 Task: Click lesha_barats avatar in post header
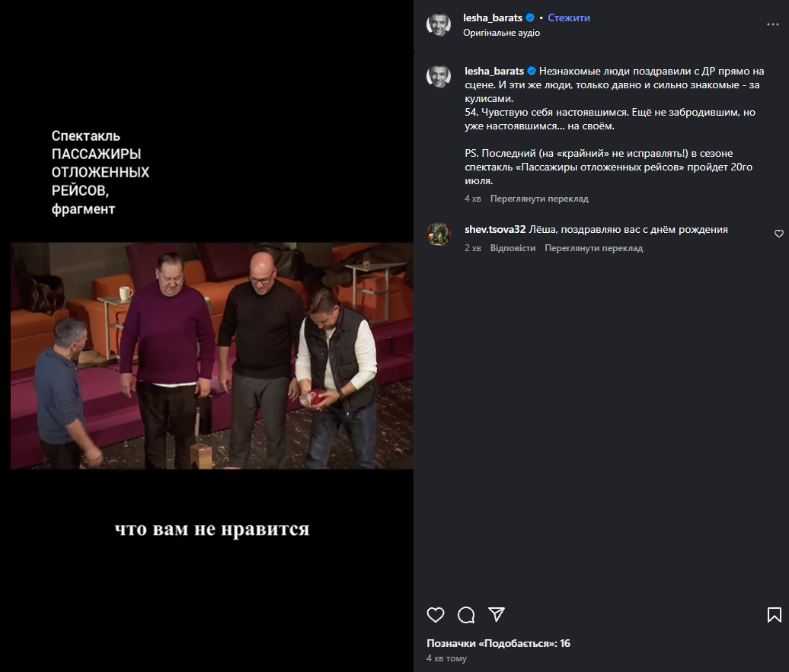pos(439,24)
